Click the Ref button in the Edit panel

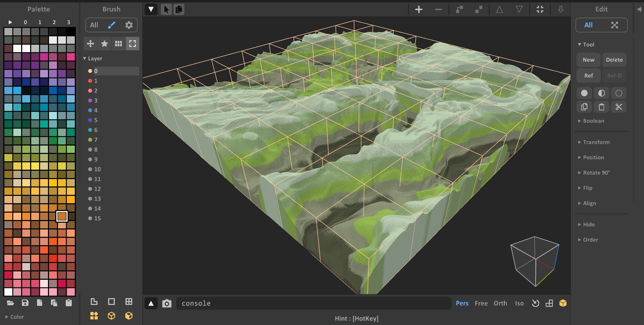pyautogui.click(x=588, y=75)
